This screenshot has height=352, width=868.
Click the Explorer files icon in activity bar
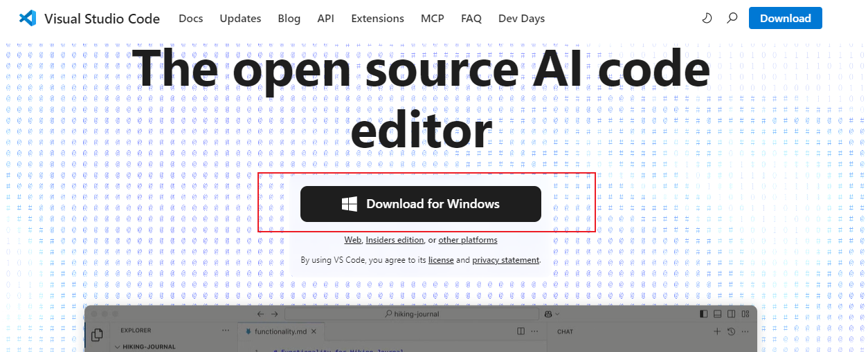click(97, 335)
